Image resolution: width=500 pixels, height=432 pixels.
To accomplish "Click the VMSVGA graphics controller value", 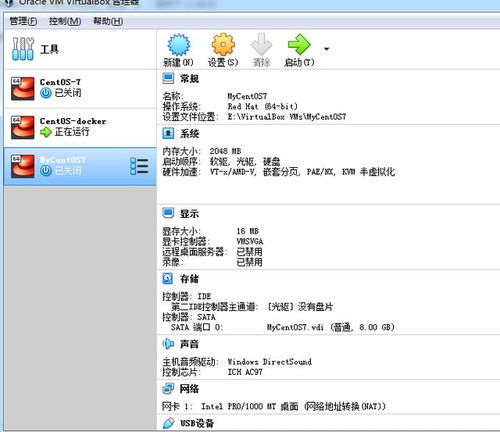I will point(250,241).
